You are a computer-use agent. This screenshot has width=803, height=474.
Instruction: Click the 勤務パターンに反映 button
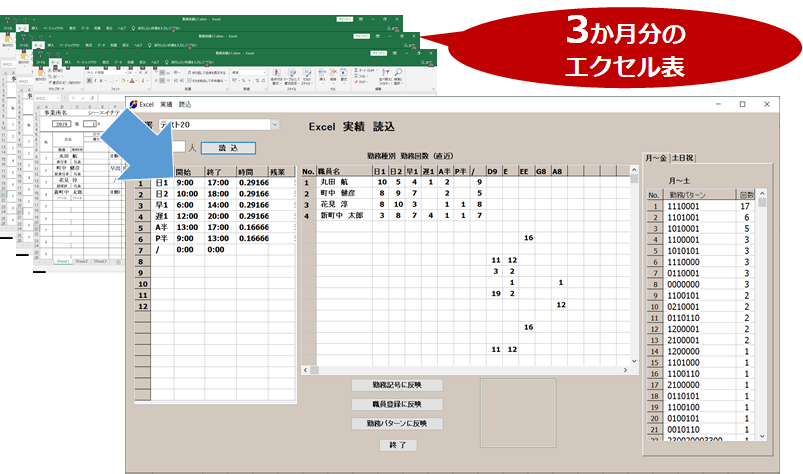[x=397, y=424]
